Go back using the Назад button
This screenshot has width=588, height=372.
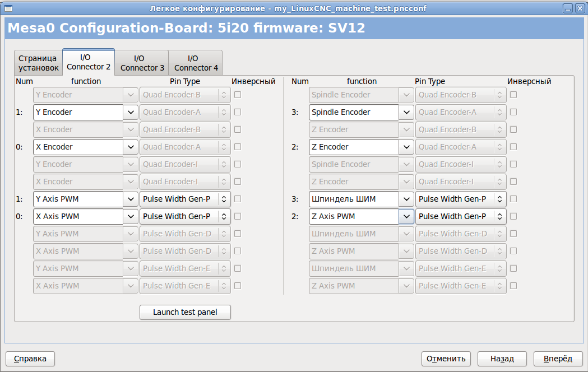coord(502,359)
